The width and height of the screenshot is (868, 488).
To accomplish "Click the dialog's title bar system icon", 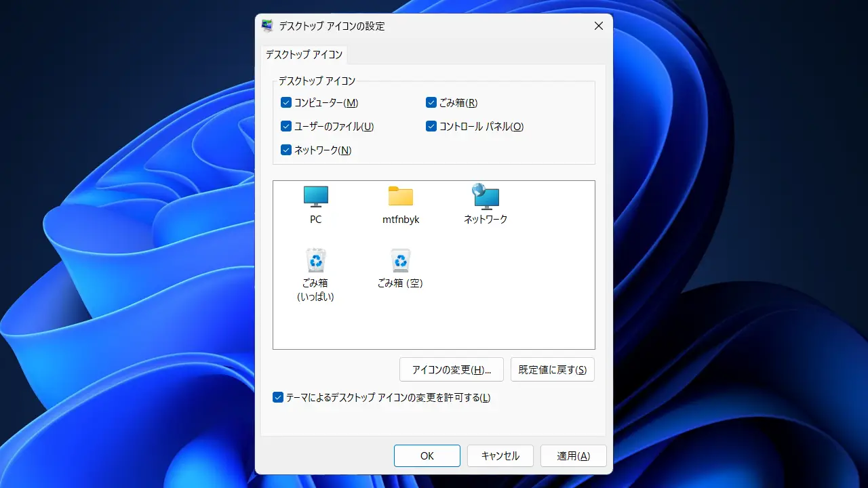I will pyautogui.click(x=267, y=26).
